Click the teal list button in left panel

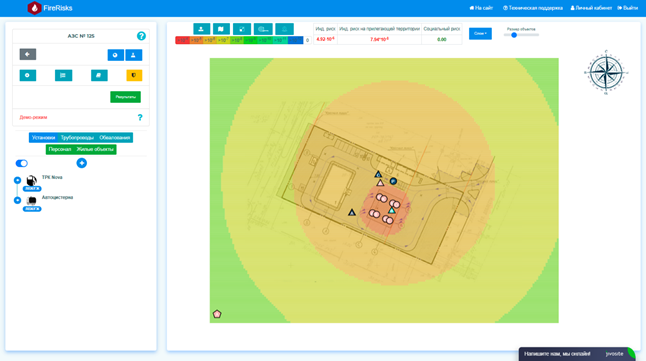coord(63,75)
